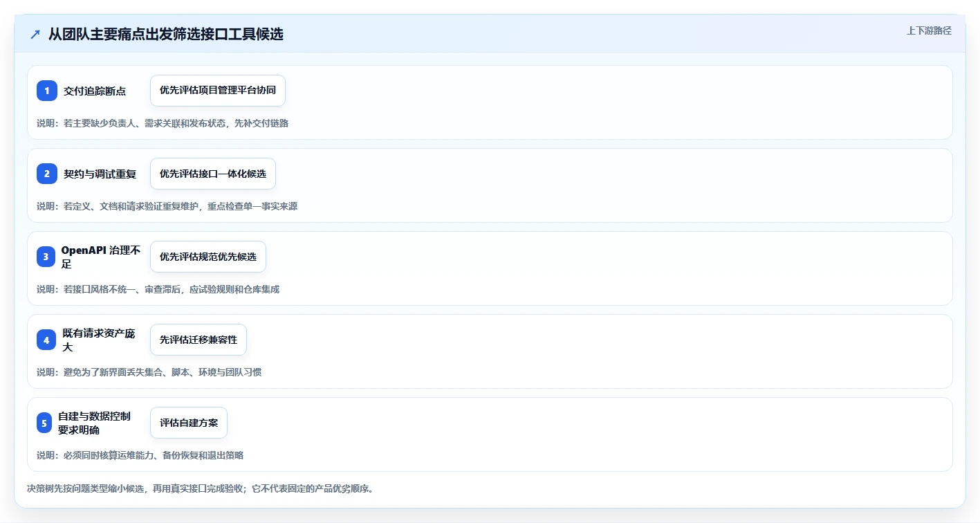Click step number badge 2
980x523 pixels.
tap(47, 174)
